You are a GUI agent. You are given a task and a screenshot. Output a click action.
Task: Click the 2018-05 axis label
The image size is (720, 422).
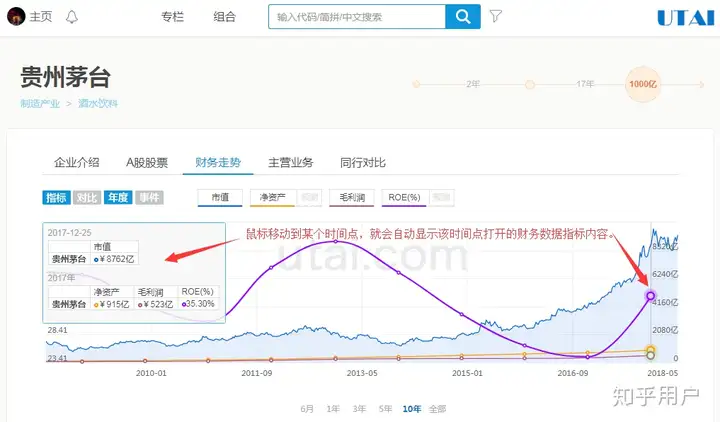663,373
